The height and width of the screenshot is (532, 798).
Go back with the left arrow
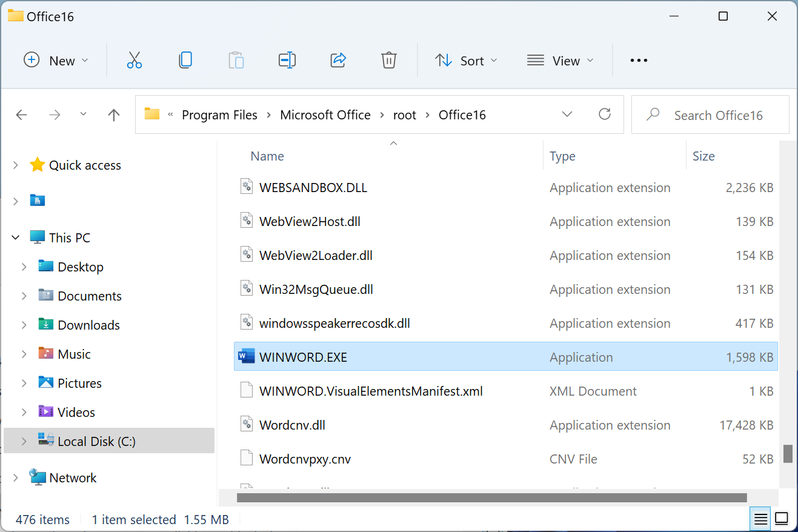click(21, 115)
